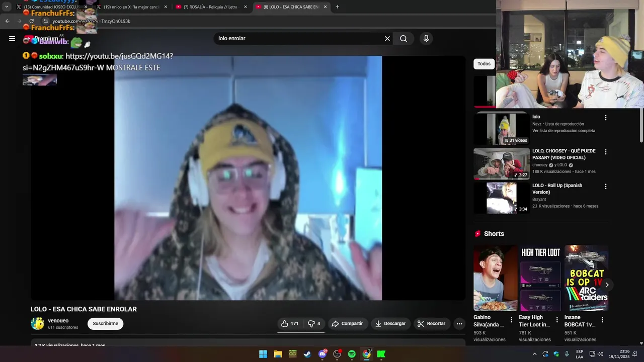Open volume control in system tray
Image resolution: width=644 pixels, height=362 pixels.
600,354
